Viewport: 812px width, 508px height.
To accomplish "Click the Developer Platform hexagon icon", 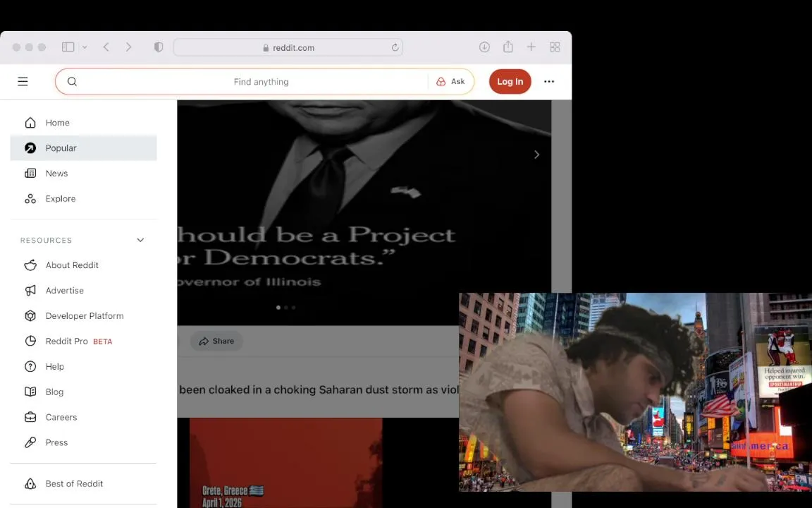I will (30, 316).
